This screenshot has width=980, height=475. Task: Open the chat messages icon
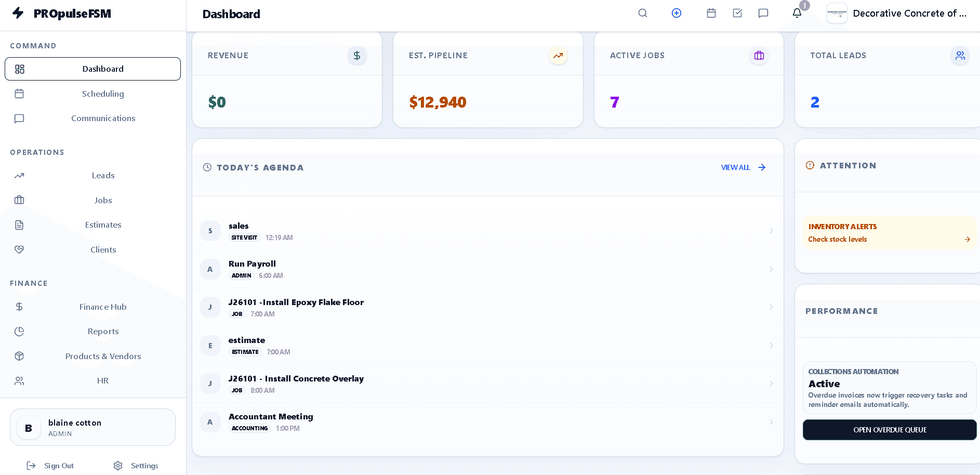point(763,13)
